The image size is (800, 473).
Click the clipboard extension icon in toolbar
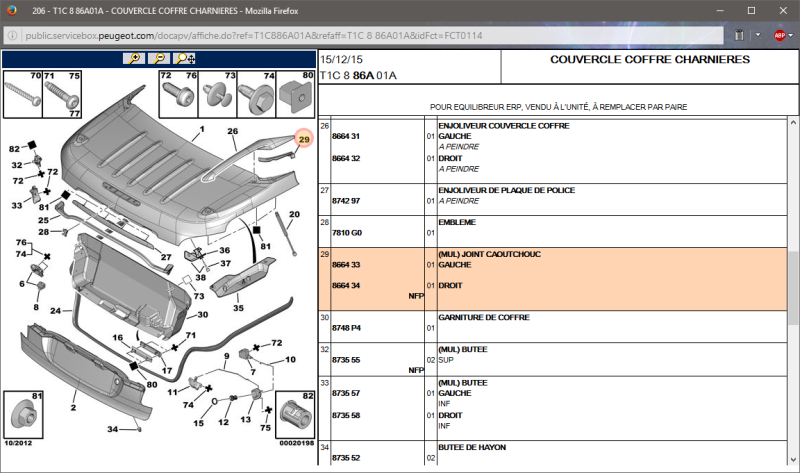(x=739, y=35)
